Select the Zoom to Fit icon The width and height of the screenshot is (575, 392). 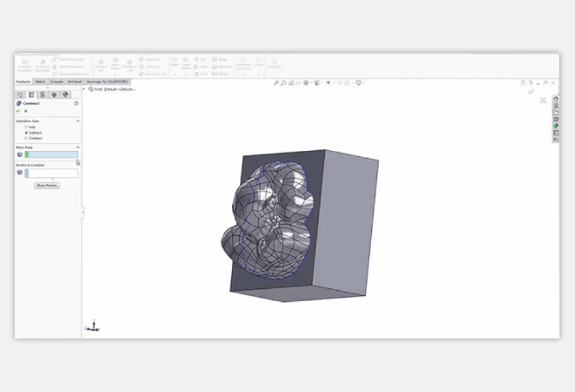277,83
